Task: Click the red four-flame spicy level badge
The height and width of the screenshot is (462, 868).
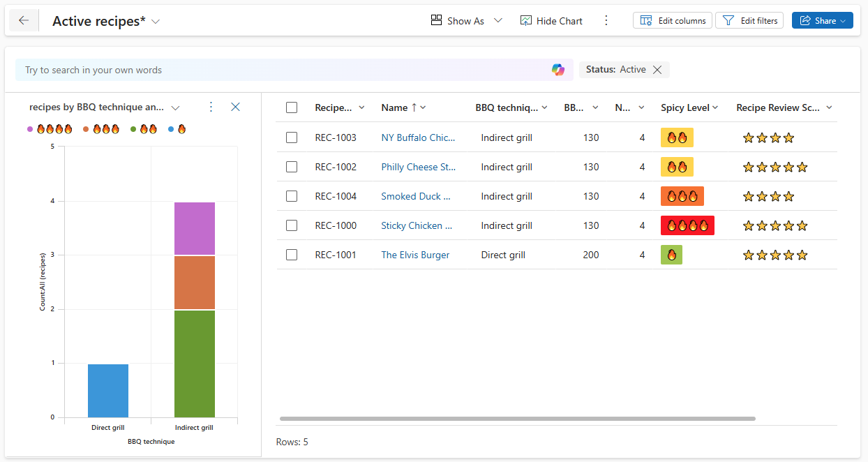Action: point(687,225)
